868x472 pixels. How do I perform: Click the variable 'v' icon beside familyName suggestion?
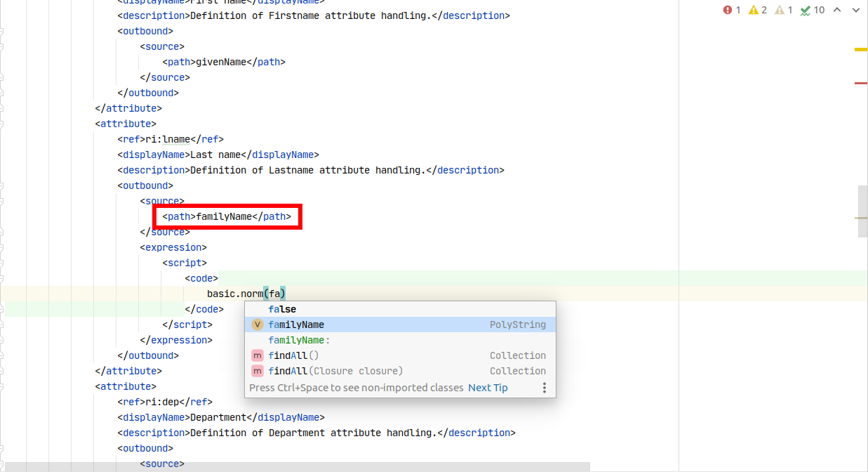click(x=257, y=324)
